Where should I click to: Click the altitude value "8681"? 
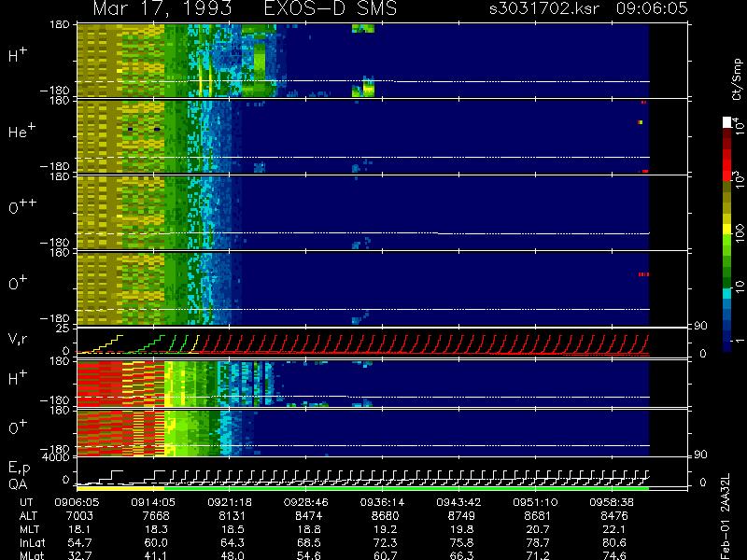(x=538, y=516)
